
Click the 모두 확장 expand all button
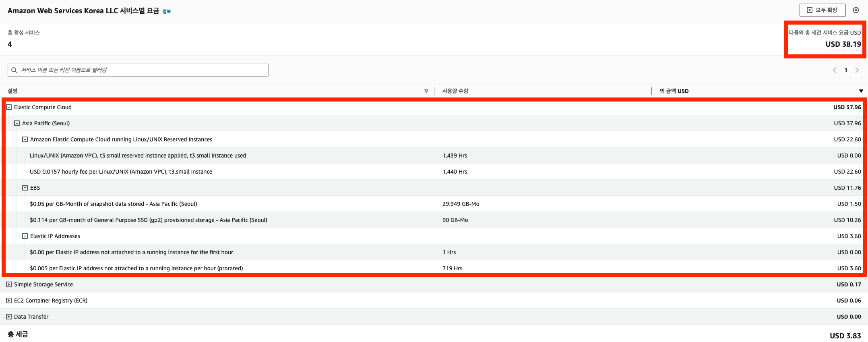tap(823, 10)
